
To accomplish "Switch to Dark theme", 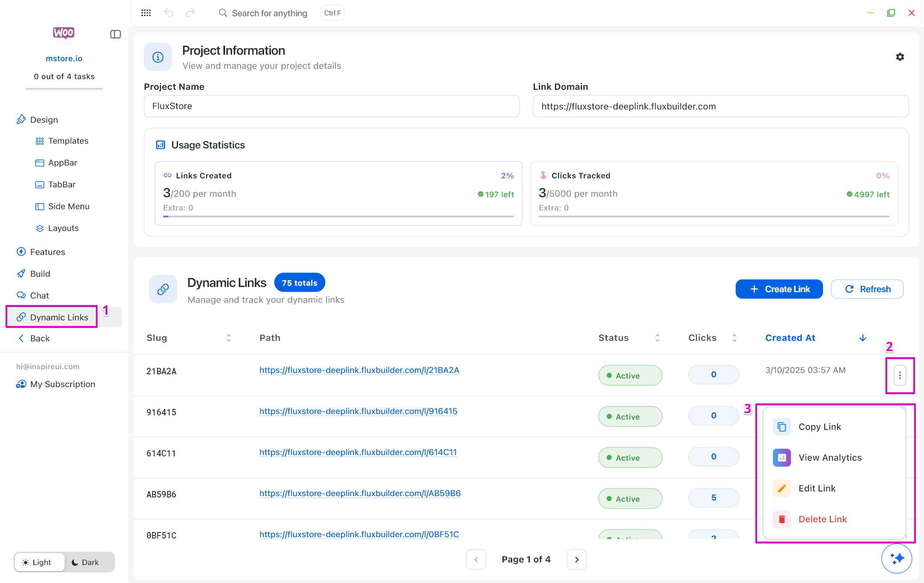I will pos(85,562).
